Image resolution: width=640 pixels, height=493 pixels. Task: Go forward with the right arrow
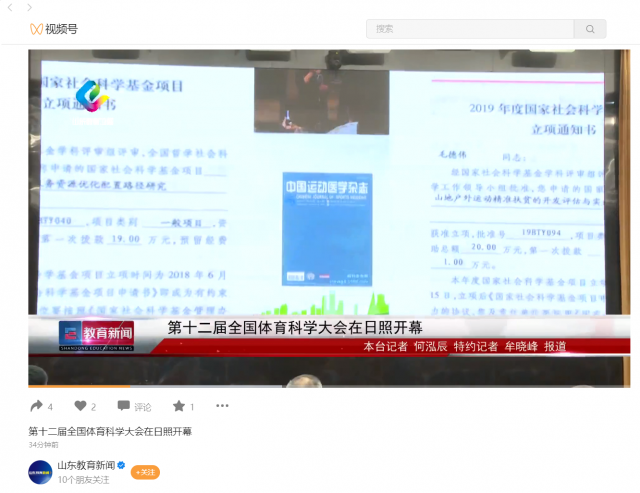tap(29, 7)
